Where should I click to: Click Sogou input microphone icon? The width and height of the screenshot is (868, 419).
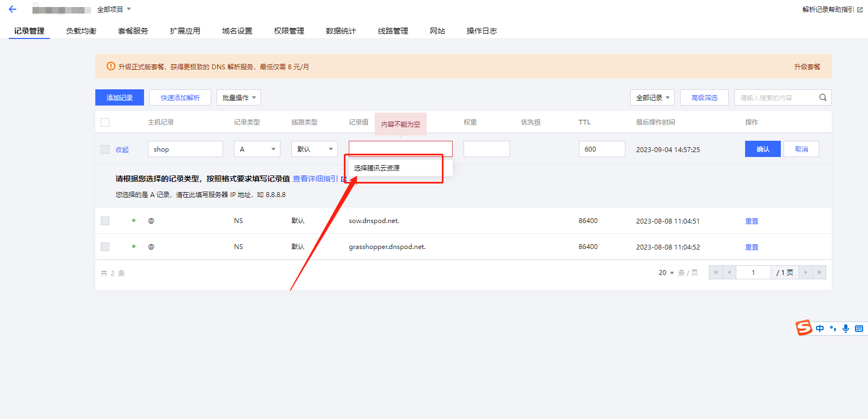(846, 329)
